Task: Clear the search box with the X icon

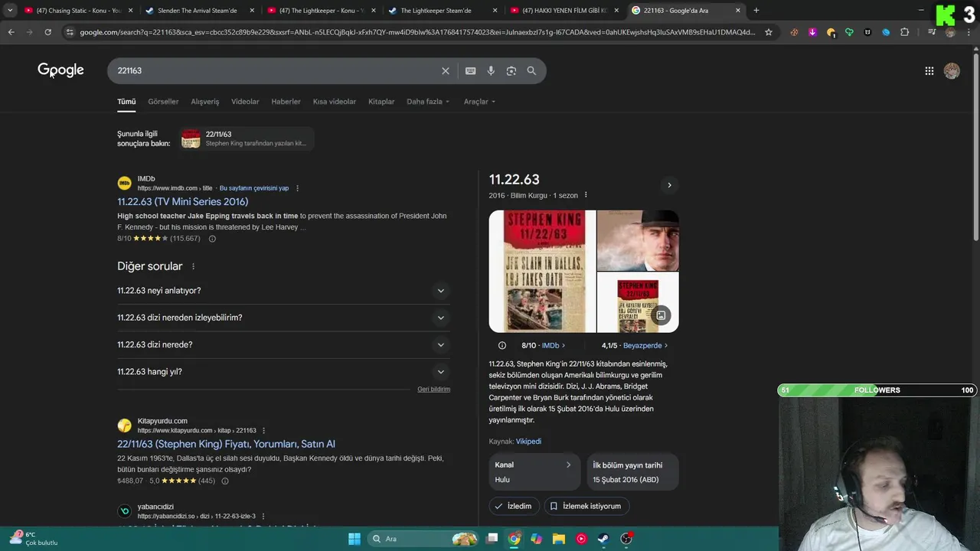Action: click(446, 70)
